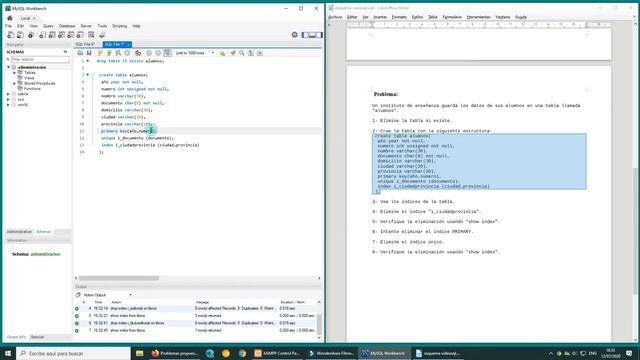Screen dimensions: 640x360
Task: Click the create new view icon
Action: click(61, 35)
